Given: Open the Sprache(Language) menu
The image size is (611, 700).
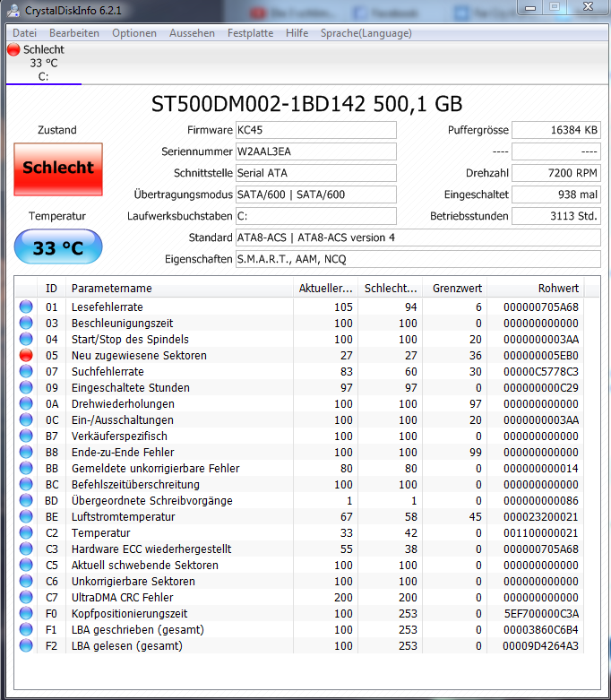Looking at the screenshot, I should pos(366,33).
